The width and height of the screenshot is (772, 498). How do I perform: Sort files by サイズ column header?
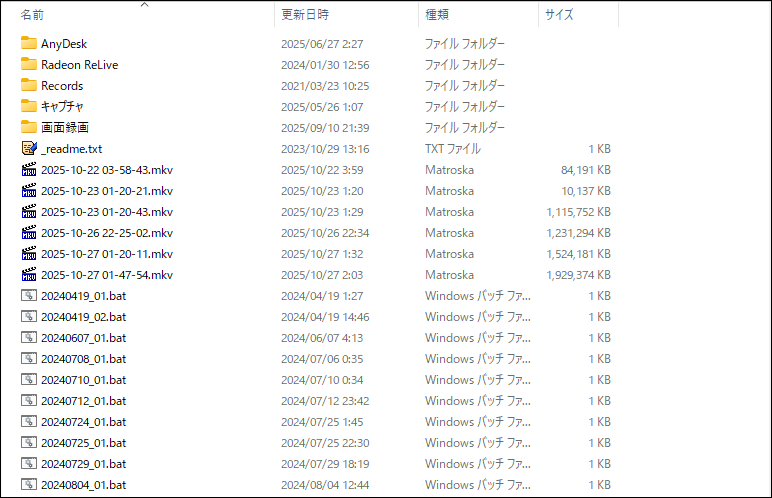(x=559, y=16)
